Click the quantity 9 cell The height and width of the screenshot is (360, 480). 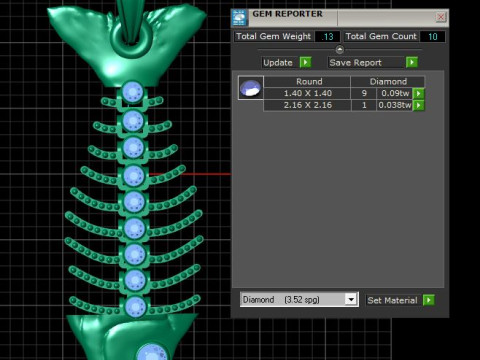click(364, 93)
